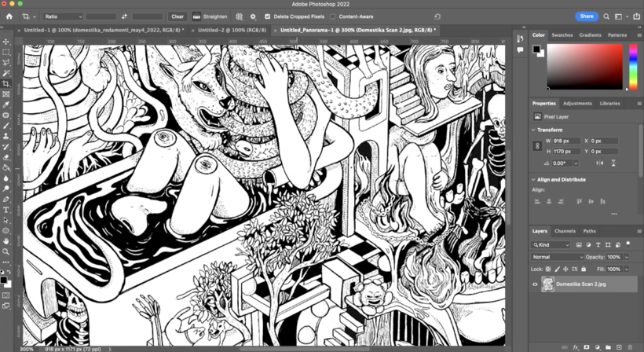Go to the Home screen icon

[x=9, y=16]
